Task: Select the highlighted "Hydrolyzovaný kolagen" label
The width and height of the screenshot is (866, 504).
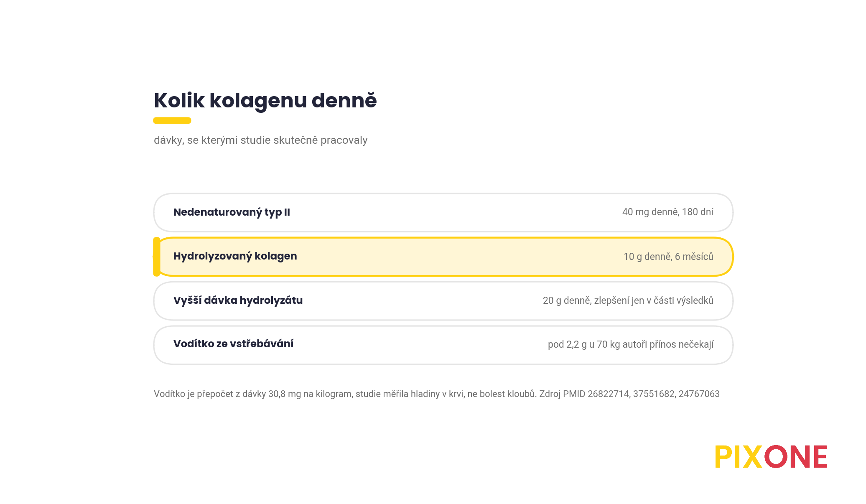Action: click(235, 256)
